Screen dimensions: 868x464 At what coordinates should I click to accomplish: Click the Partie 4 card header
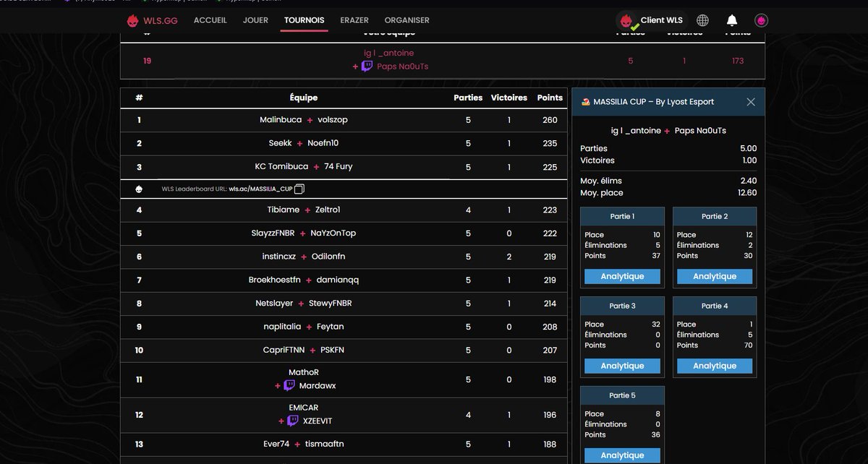coord(715,306)
